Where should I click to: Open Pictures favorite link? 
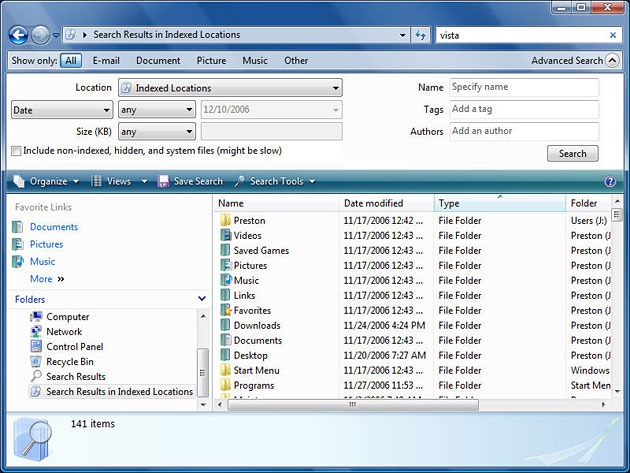(x=47, y=244)
